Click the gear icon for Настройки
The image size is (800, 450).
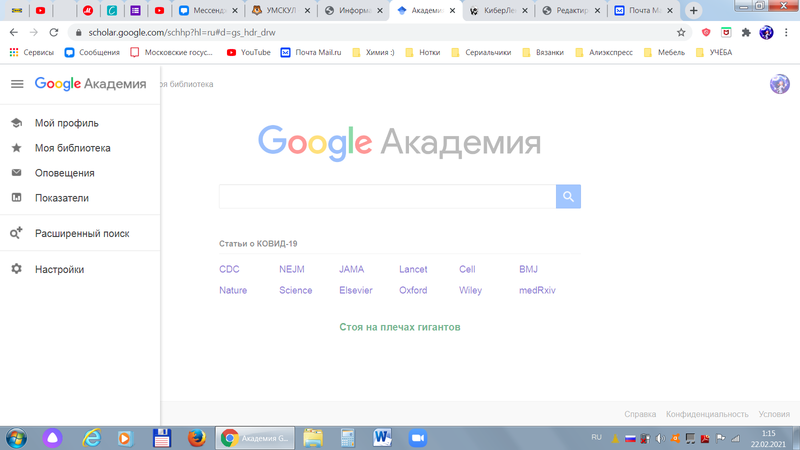coord(16,269)
